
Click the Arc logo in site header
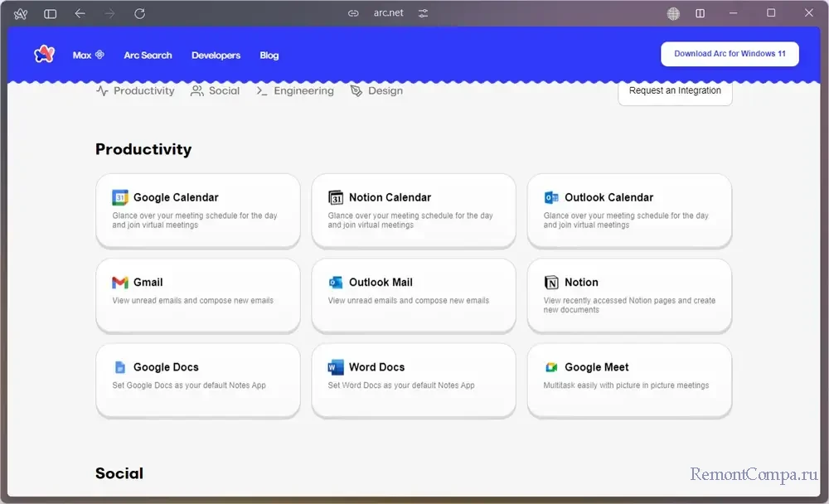[44, 55]
